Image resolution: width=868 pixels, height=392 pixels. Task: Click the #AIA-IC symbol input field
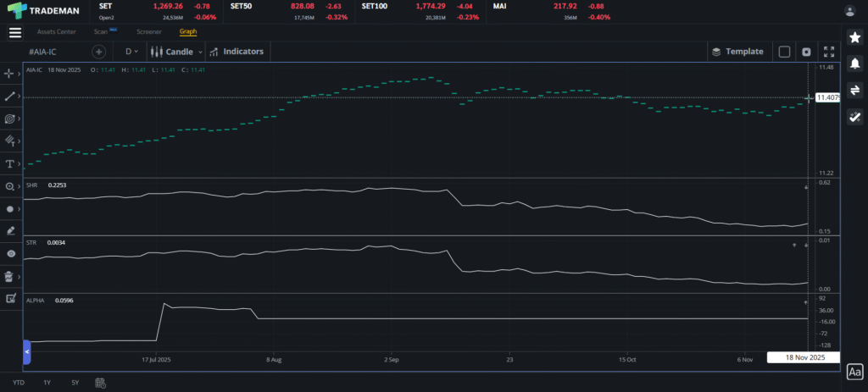(x=55, y=52)
